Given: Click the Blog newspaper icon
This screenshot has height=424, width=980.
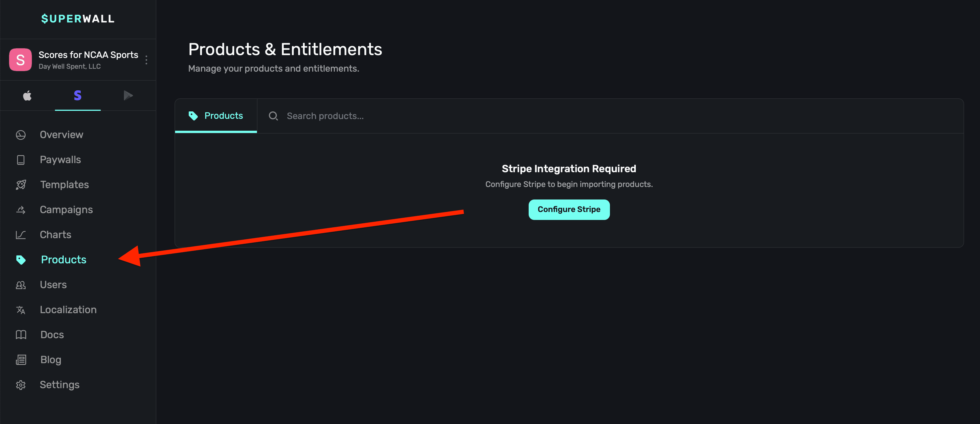Looking at the screenshot, I should pyautogui.click(x=21, y=360).
